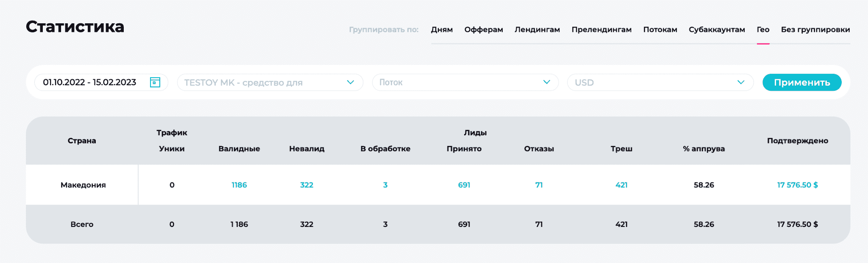Switch to Без группировки tab

point(815,30)
